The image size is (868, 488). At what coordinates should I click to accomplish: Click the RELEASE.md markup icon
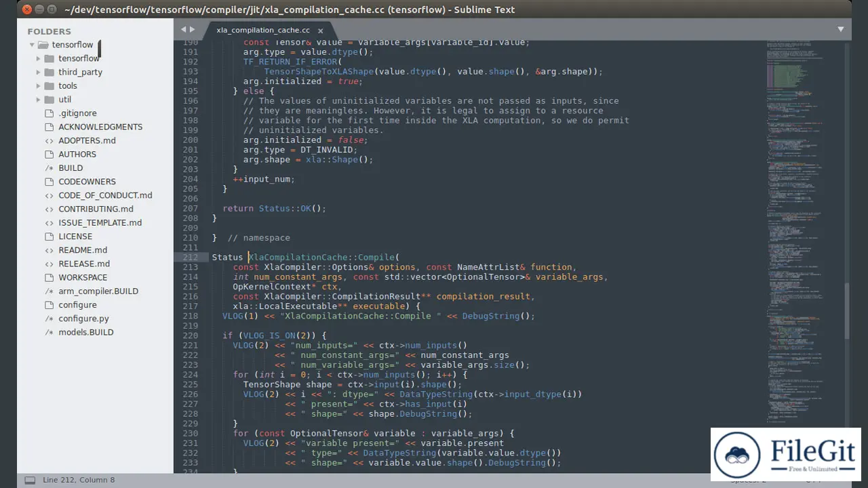pyautogui.click(x=49, y=264)
